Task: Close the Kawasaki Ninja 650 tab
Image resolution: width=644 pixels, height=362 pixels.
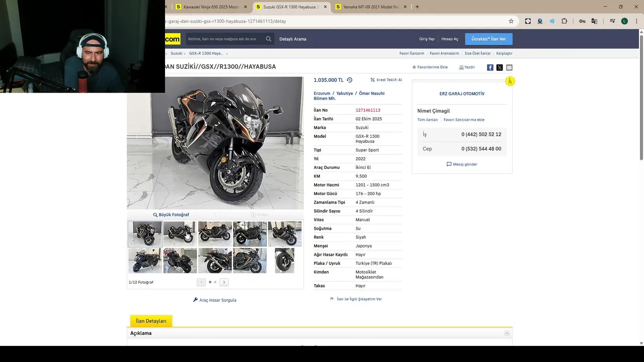Action: 246,7
